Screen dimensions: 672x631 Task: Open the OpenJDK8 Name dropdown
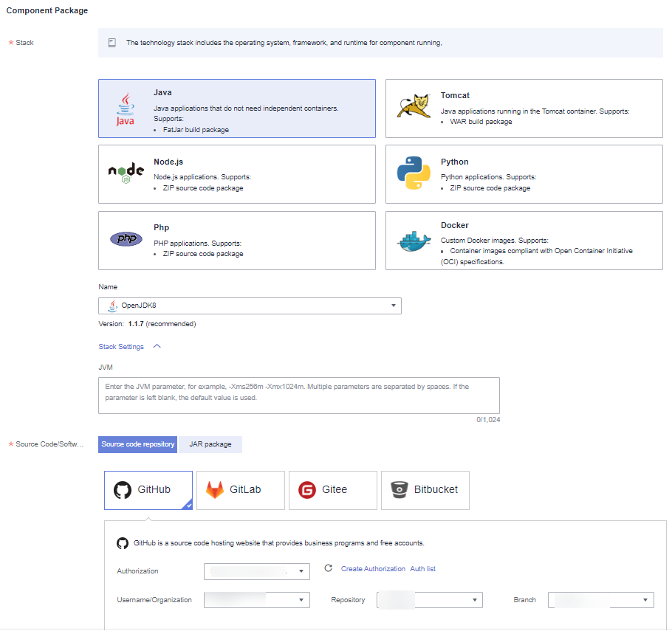(250, 306)
